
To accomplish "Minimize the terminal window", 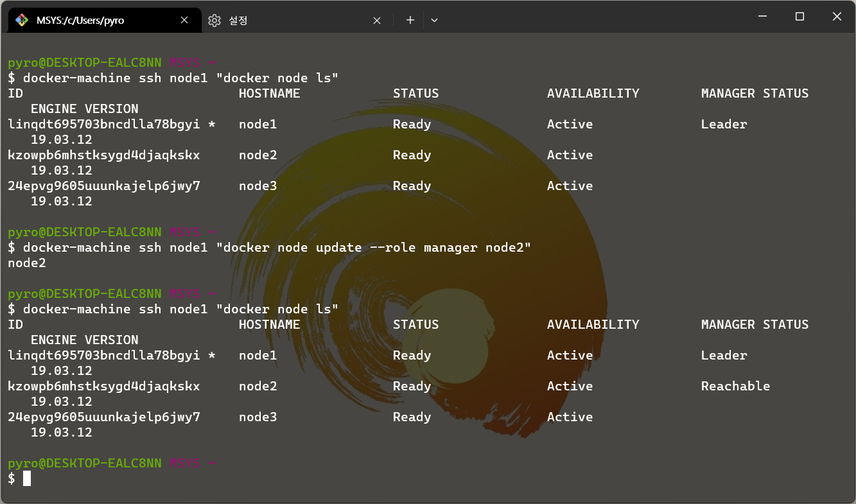I will click(x=762, y=17).
